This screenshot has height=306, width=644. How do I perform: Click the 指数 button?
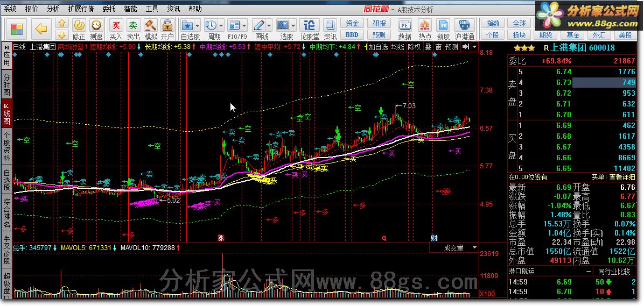coord(493,23)
